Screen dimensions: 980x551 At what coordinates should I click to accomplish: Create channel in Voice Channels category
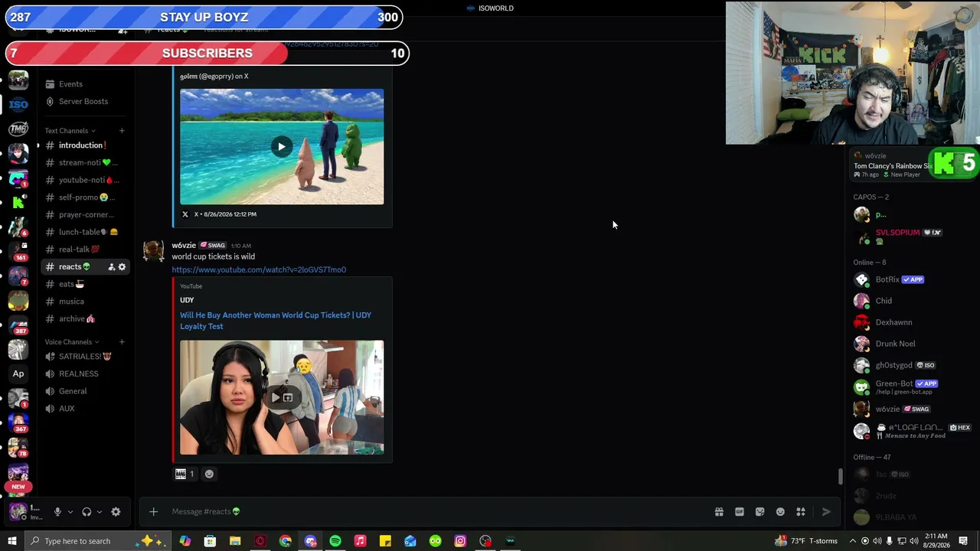pyautogui.click(x=122, y=342)
